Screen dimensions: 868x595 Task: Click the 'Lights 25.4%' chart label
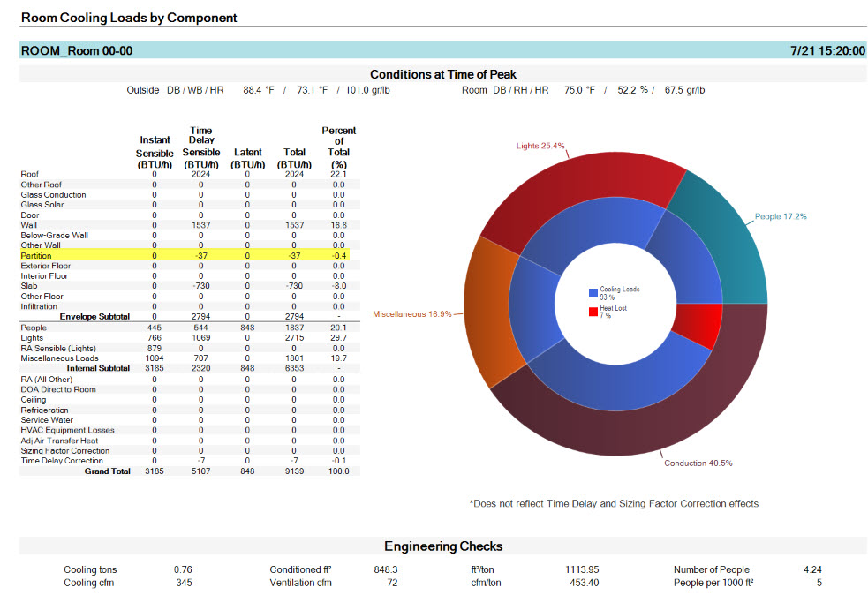(x=540, y=146)
